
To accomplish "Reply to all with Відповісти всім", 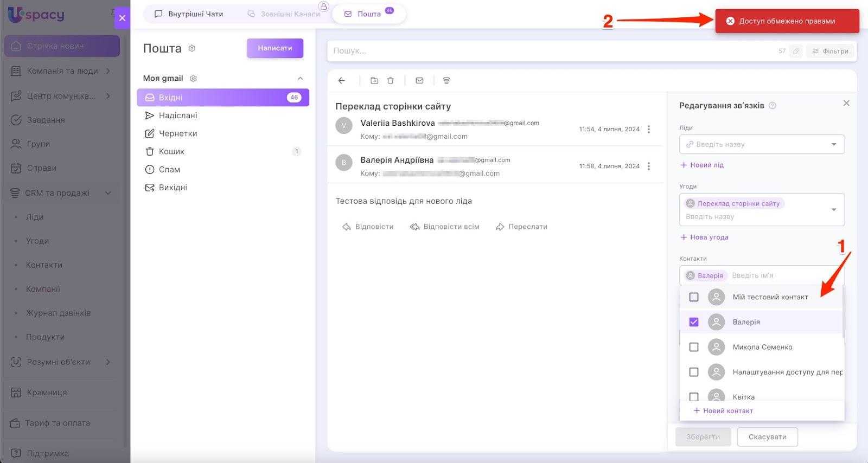I will (445, 227).
